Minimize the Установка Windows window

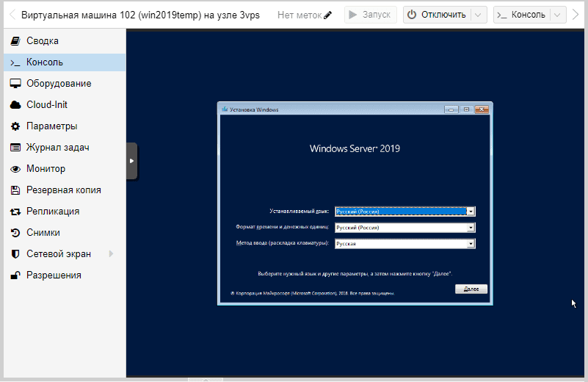[x=451, y=109]
